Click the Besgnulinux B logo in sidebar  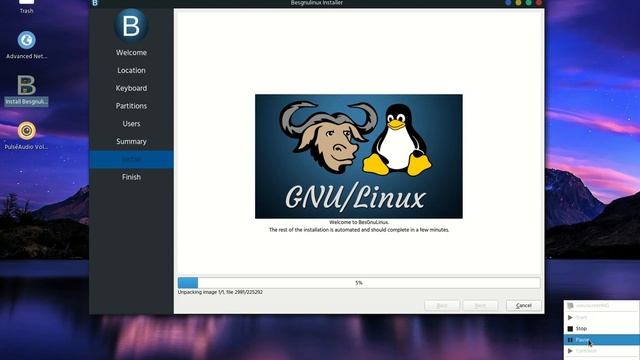point(131,26)
